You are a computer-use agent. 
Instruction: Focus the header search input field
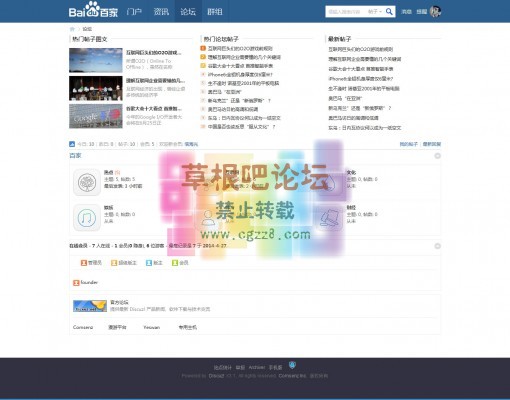(345, 12)
